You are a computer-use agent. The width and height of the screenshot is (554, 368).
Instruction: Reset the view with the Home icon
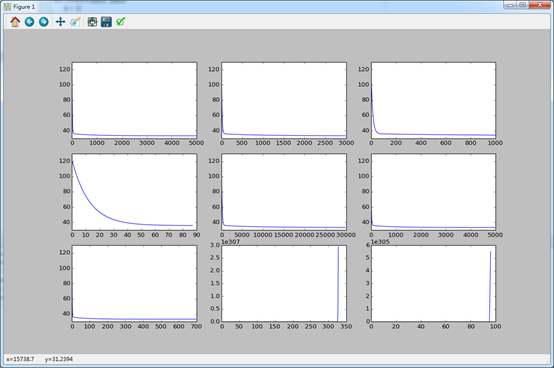(x=15, y=22)
